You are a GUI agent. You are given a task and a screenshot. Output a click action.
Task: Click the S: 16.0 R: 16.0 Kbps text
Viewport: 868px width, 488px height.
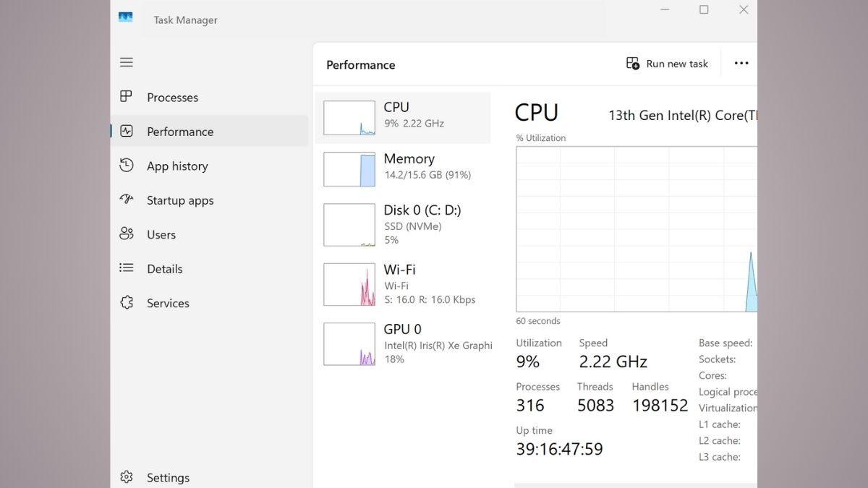pos(430,299)
